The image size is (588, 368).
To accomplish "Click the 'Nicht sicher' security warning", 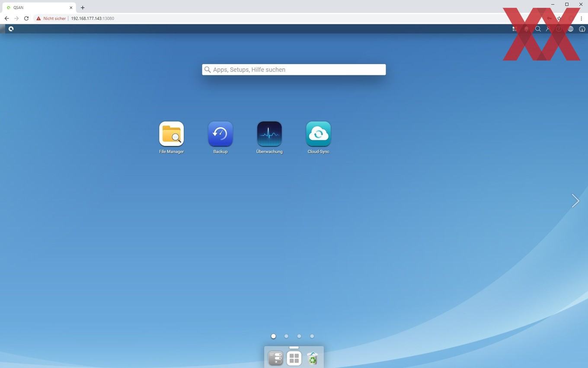I will [51, 19].
